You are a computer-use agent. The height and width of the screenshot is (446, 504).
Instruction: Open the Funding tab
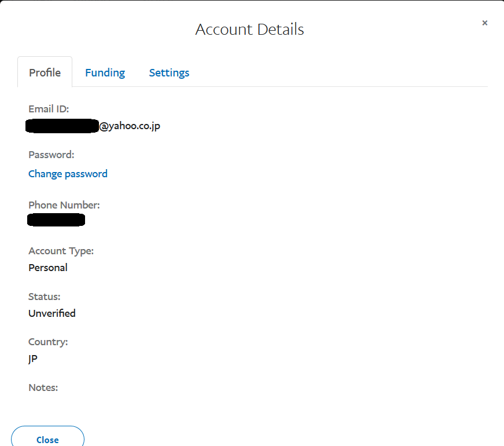point(105,72)
